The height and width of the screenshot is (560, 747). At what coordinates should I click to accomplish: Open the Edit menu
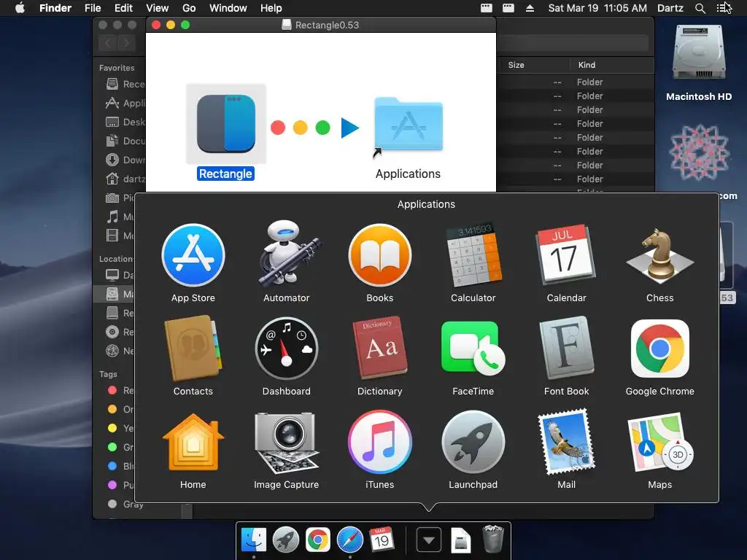click(123, 8)
